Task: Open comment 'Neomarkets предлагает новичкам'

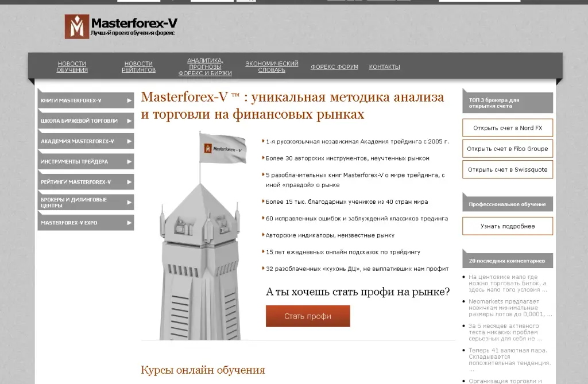Action: (510, 308)
